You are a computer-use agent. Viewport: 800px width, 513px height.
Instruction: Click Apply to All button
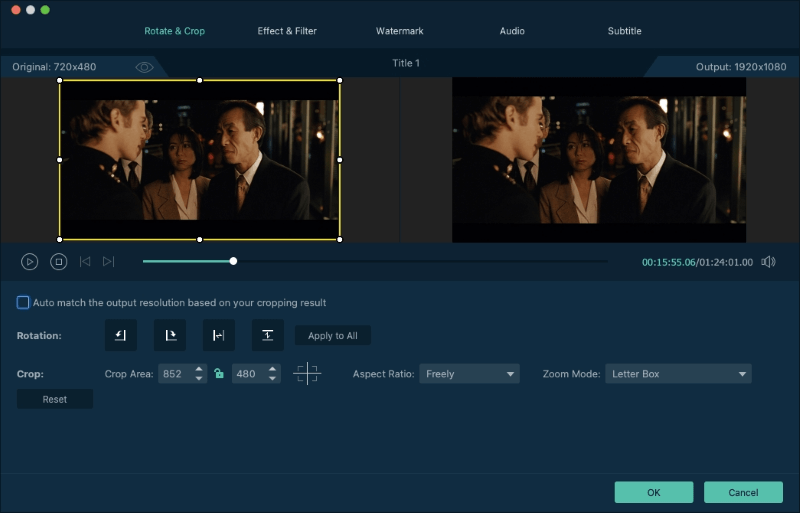click(x=333, y=335)
